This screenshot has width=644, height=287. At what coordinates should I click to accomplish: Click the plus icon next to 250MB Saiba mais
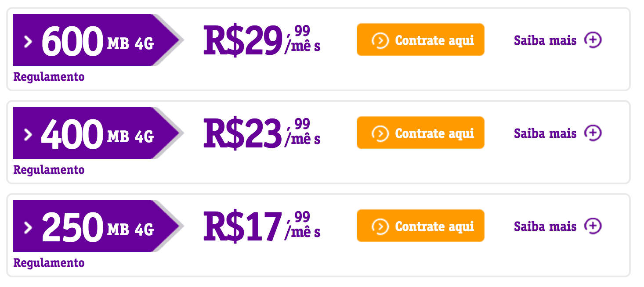pyautogui.click(x=594, y=225)
